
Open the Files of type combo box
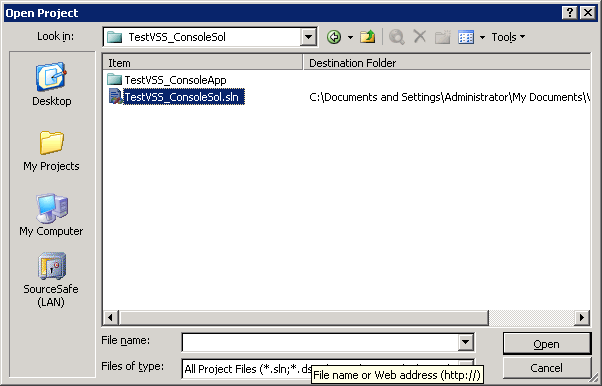[x=328, y=369]
